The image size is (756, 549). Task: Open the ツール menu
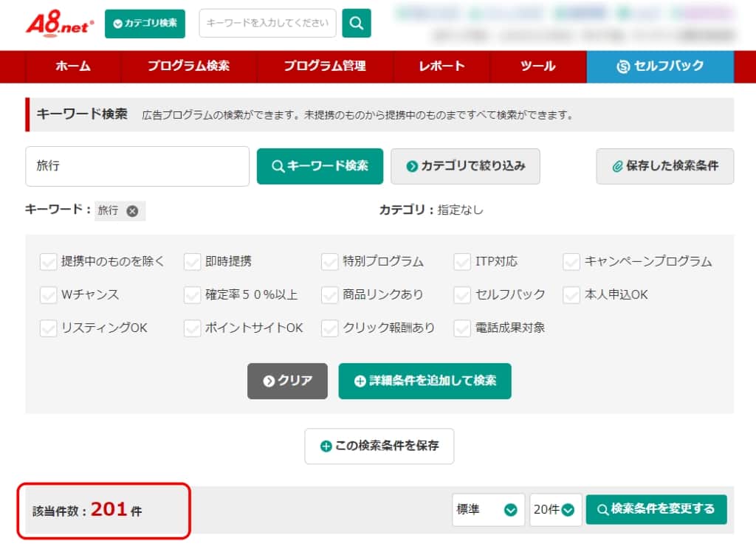tap(538, 66)
